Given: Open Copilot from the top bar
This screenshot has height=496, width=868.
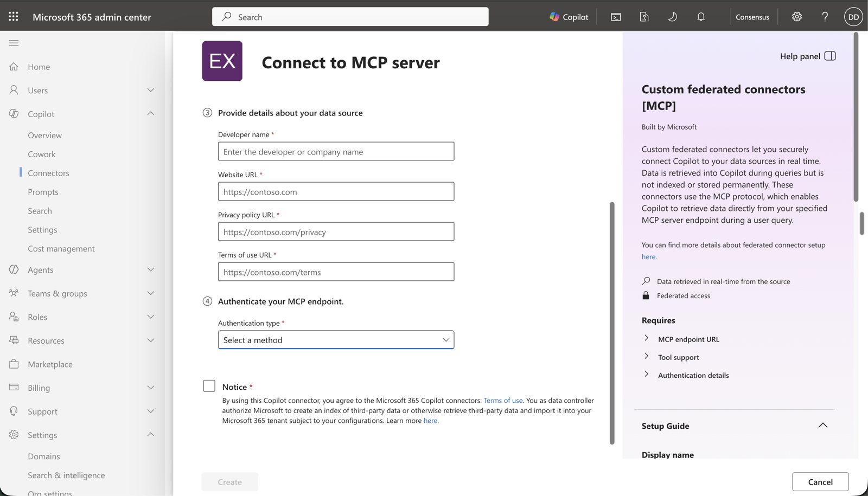Looking at the screenshot, I should (x=569, y=17).
